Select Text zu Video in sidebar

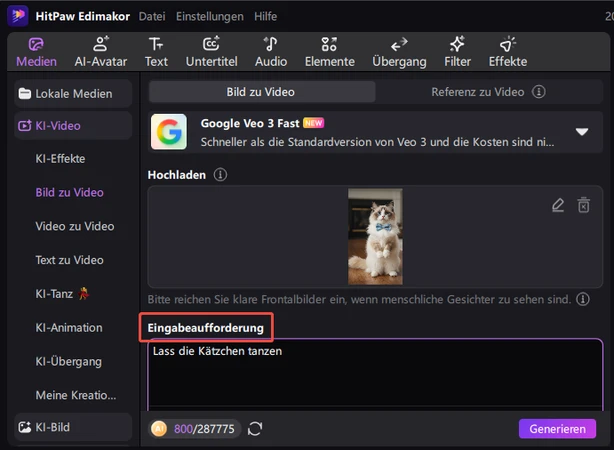[x=69, y=260]
